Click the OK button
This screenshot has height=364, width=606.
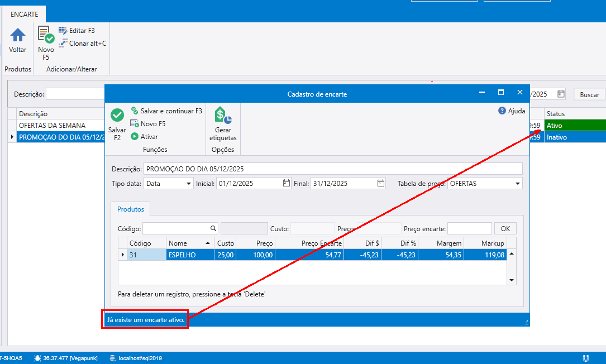(505, 228)
